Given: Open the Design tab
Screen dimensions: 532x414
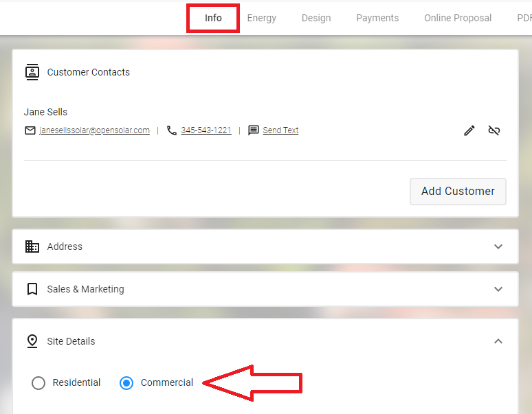Looking at the screenshot, I should (316, 18).
